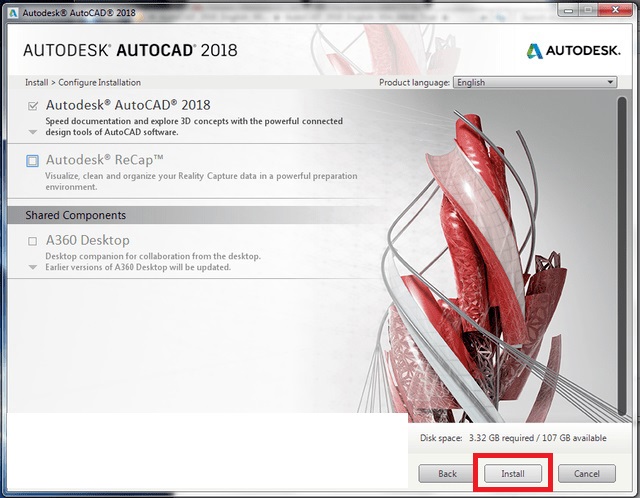This screenshot has height=498, width=640.
Task: Select the Autodesk ReCap title text
Action: pyautogui.click(x=104, y=160)
